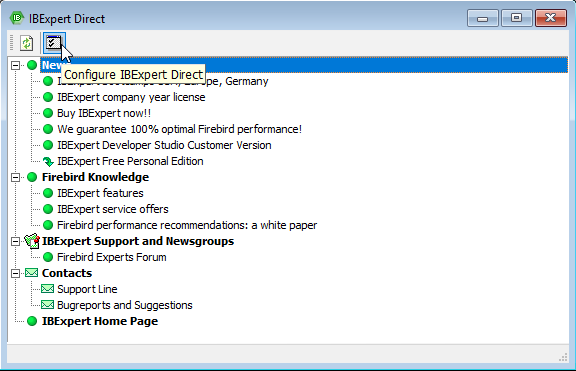Open Firebird Experts Forum entry
Image resolution: width=576 pixels, height=371 pixels.
point(112,257)
